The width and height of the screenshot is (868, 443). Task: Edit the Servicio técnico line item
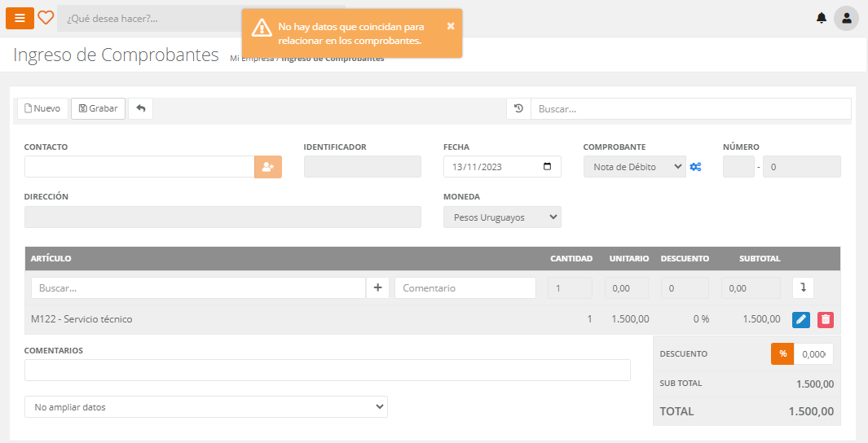[801, 319]
